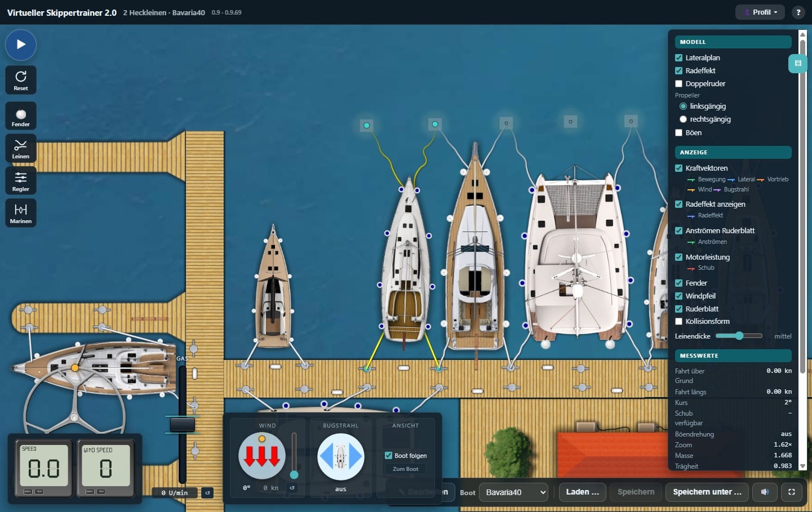Enable the Kollisionsform checkbox
Screen dimensions: 812x512
point(679,321)
